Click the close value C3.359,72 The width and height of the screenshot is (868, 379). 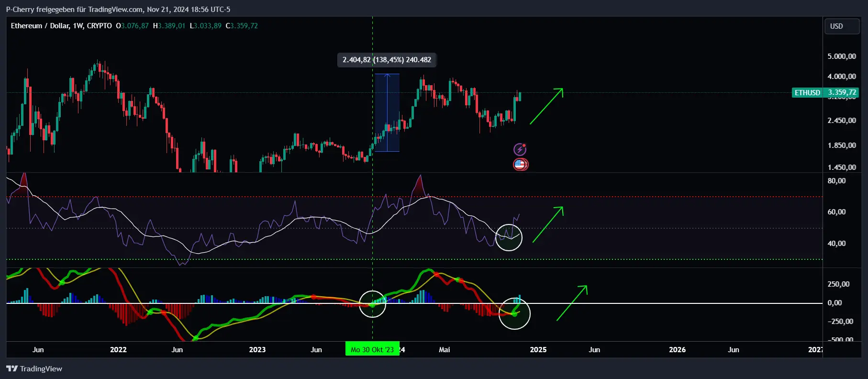[x=242, y=26]
